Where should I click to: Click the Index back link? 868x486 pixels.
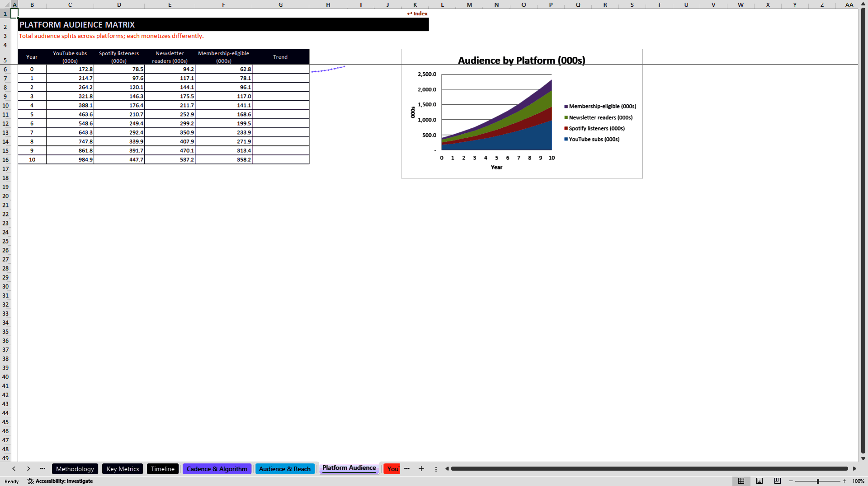(417, 14)
